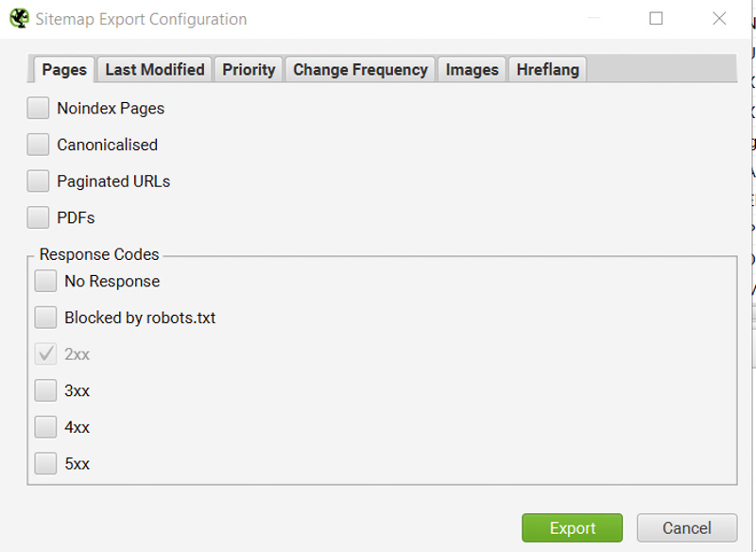Enable 5xx server error pages
756x552 pixels.
tap(44, 463)
